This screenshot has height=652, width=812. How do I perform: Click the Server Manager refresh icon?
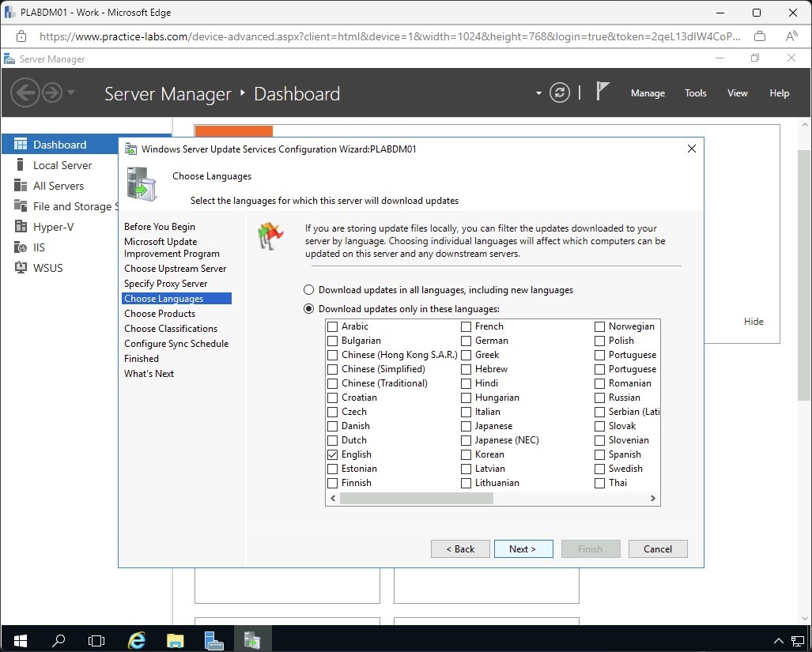(560, 92)
